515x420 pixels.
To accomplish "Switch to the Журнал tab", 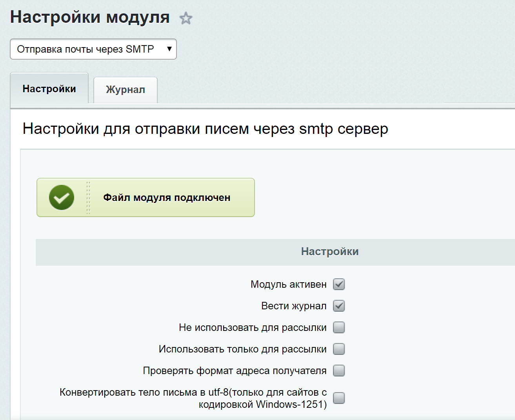I will click(126, 90).
